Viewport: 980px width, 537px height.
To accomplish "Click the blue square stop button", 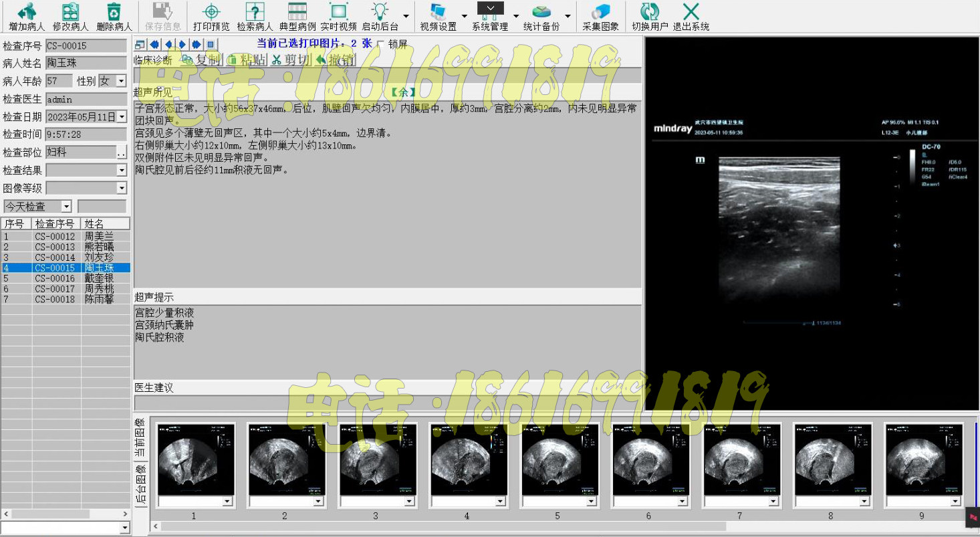I will [211, 45].
